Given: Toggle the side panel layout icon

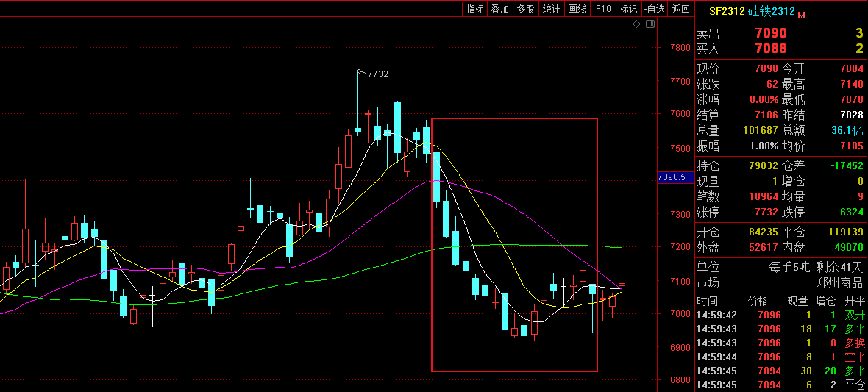Looking at the screenshot, I should pyautogui.click(x=650, y=24).
